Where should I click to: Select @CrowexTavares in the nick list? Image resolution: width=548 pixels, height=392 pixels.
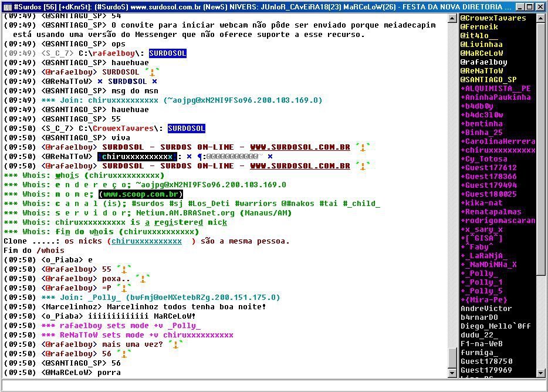click(x=493, y=18)
